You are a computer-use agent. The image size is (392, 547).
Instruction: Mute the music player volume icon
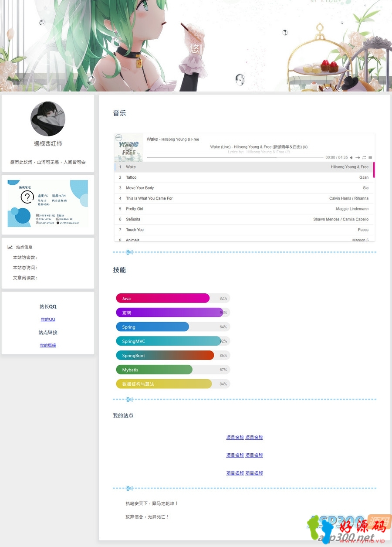click(x=351, y=157)
